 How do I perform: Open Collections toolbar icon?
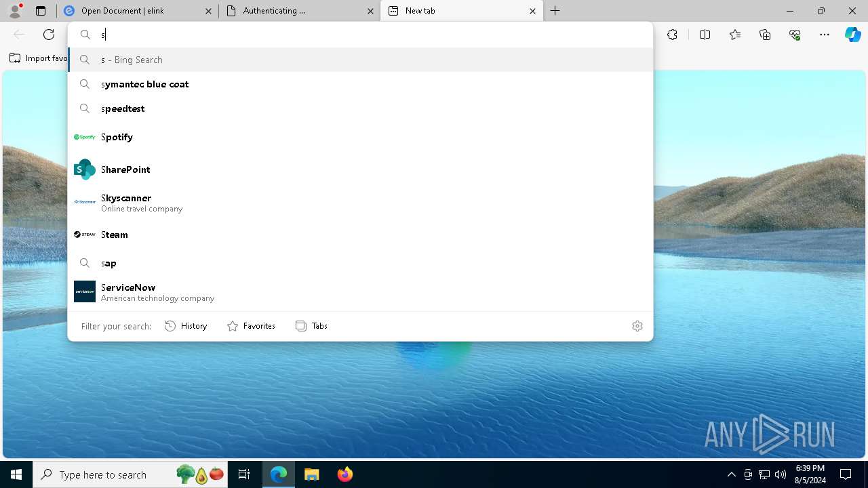click(765, 35)
